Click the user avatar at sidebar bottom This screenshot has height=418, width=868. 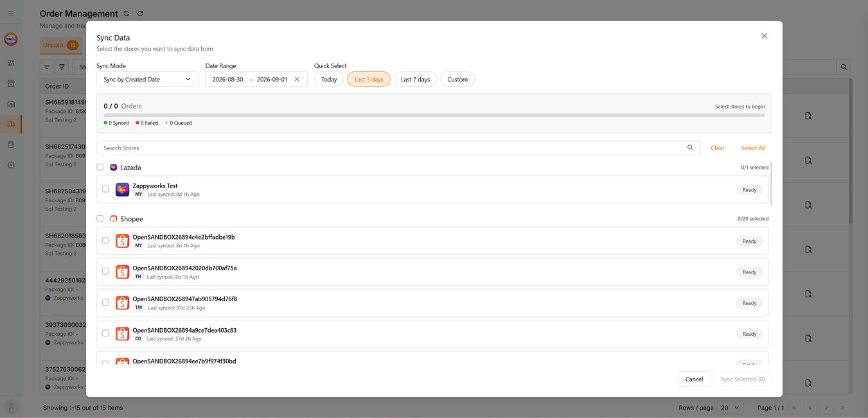tap(11, 406)
